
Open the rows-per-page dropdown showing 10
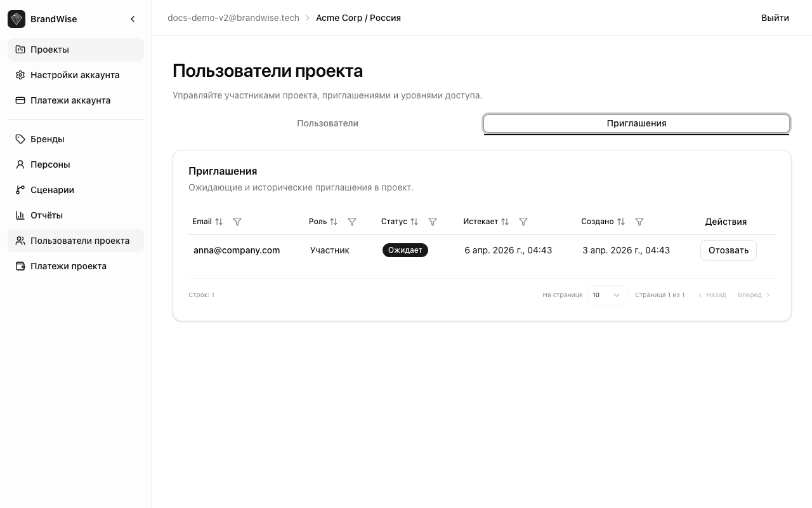[606, 295]
